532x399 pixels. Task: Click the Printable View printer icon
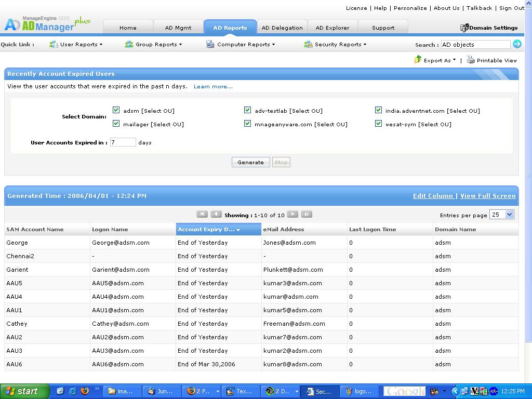click(471, 60)
